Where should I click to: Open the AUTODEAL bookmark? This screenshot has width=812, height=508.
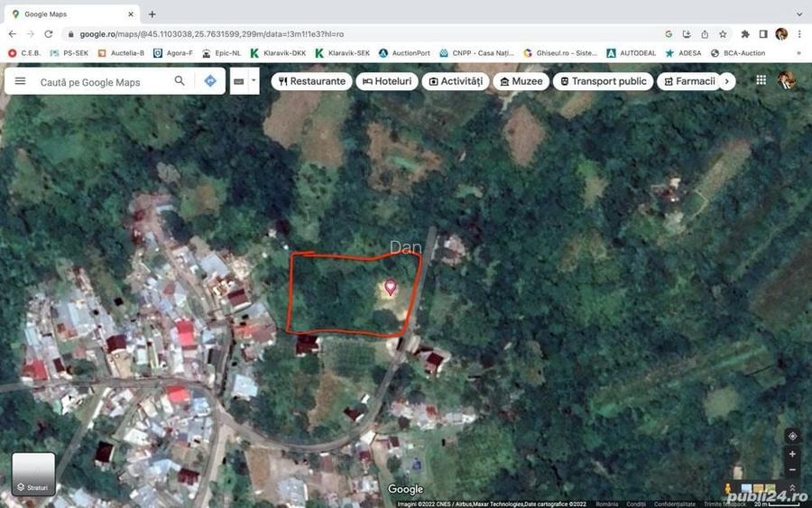(x=632, y=53)
